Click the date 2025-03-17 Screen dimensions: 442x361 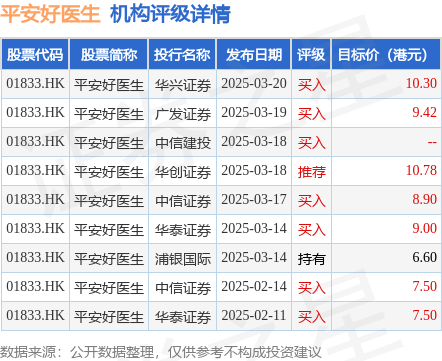[x=254, y=199]
